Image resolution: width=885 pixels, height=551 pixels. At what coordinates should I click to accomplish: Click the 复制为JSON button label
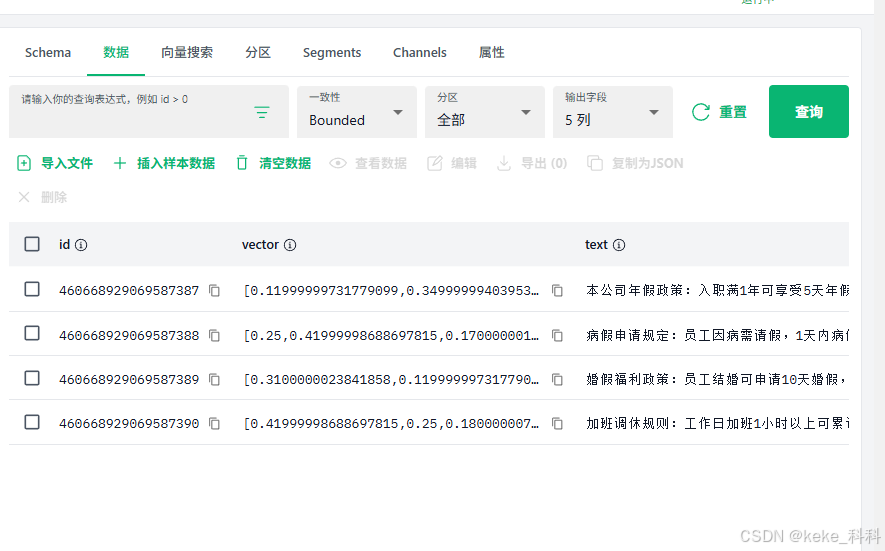(647, 164)
